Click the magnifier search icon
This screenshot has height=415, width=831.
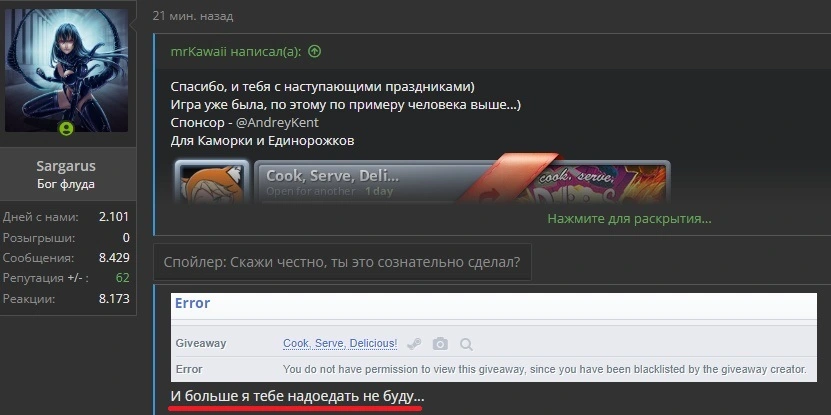tap(466, 345)
